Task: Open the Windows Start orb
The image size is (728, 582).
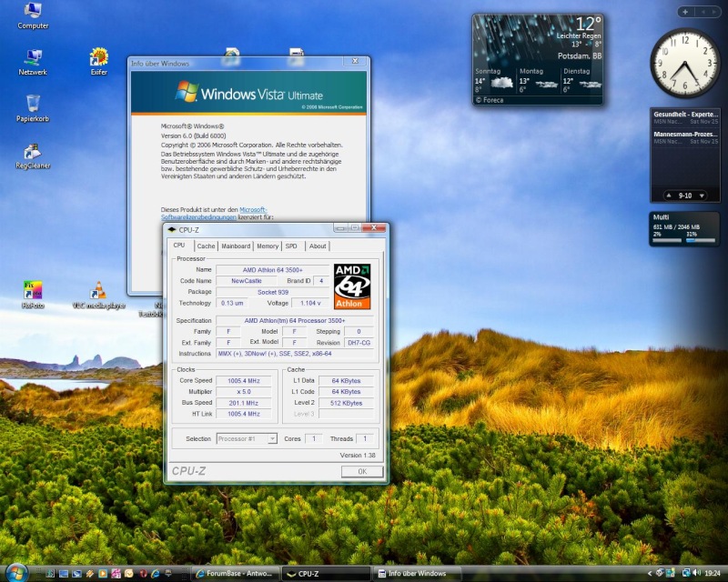Action: 16,573
